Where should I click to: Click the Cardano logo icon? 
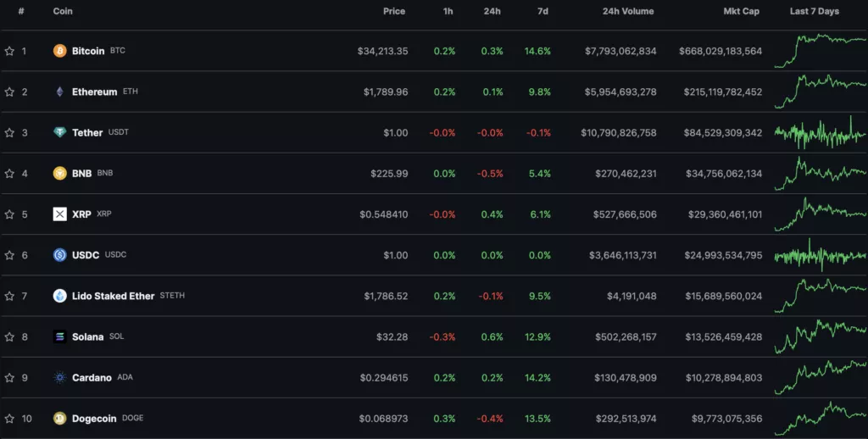tap(60, 377)
